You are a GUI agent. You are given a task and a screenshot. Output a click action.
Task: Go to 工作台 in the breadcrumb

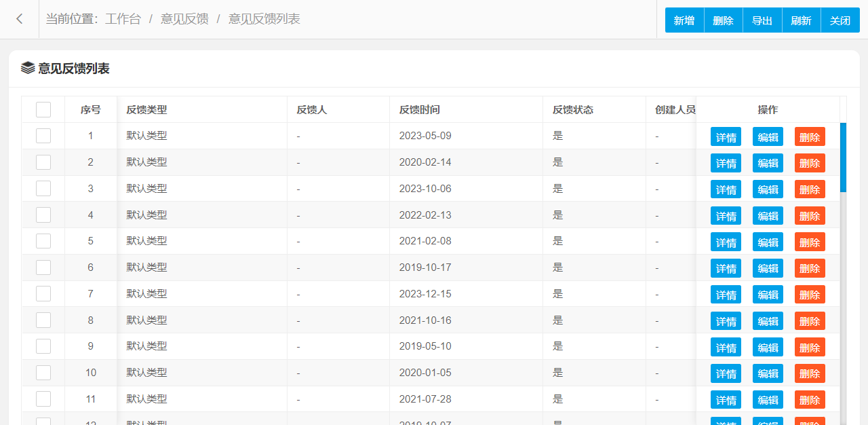[123, 19]
